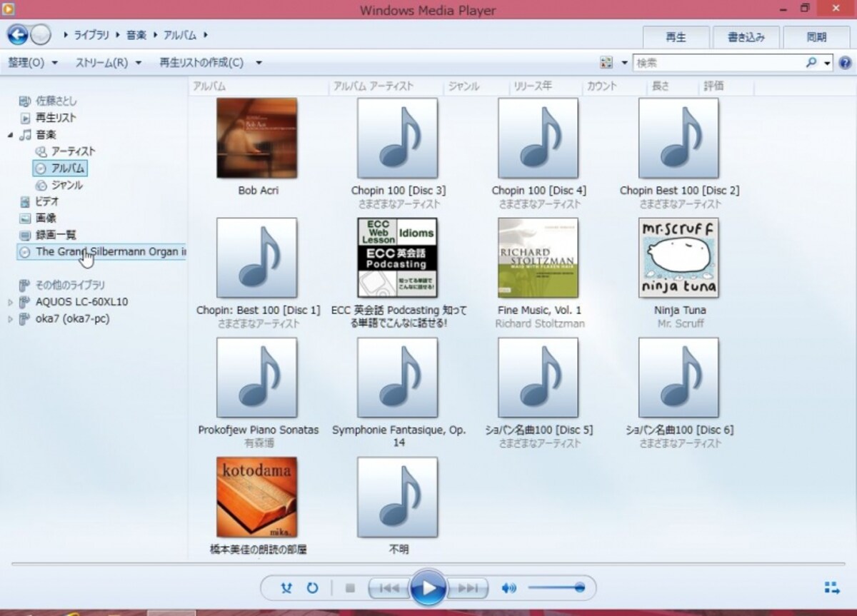Open the 整理(O) dropdown menu
This screenshot has height=616, width=857.
(33, 63)
